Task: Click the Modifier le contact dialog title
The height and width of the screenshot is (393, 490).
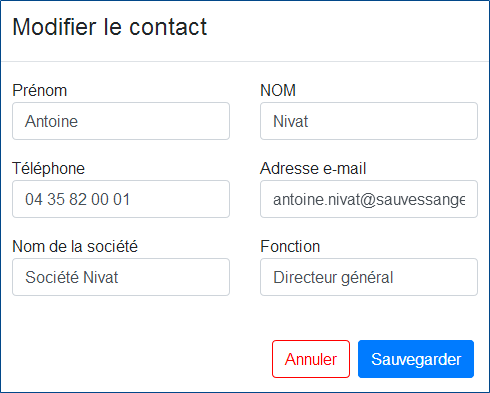Action: point(110,27)
